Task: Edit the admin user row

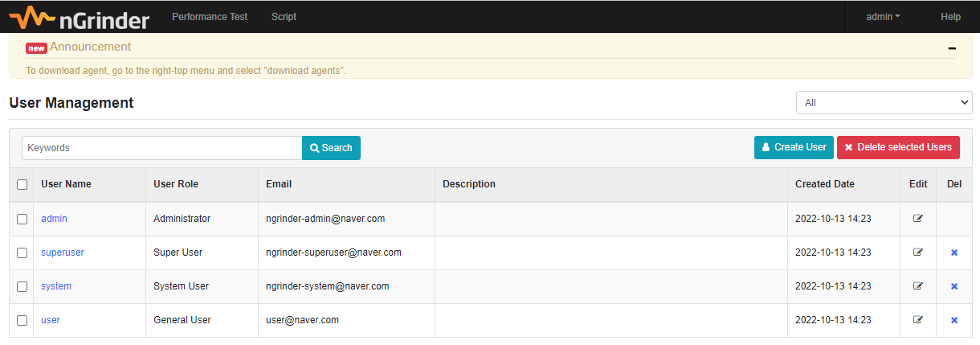Action: [x=918, y=219]
